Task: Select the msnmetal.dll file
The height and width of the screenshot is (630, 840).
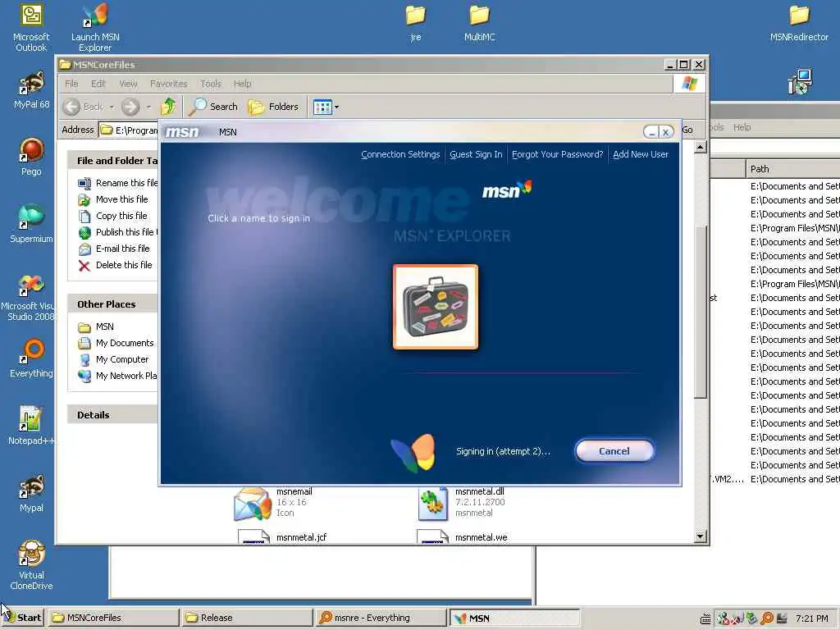Action: coord(462,503)
